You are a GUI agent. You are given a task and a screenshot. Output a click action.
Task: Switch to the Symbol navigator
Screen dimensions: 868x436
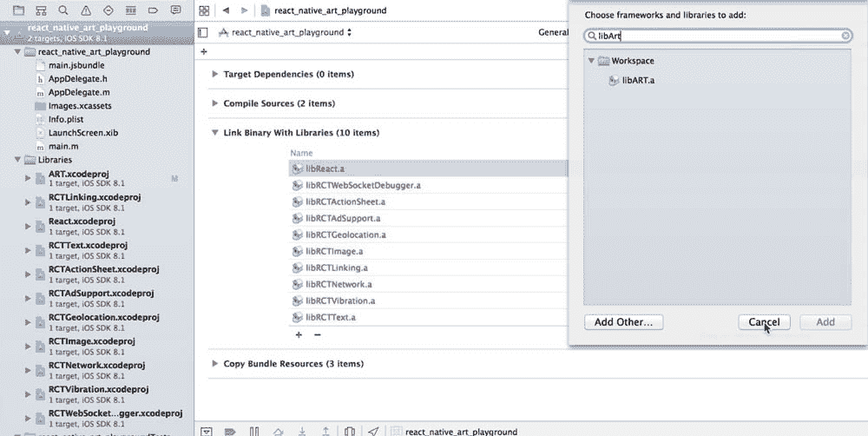click(40, 10)
